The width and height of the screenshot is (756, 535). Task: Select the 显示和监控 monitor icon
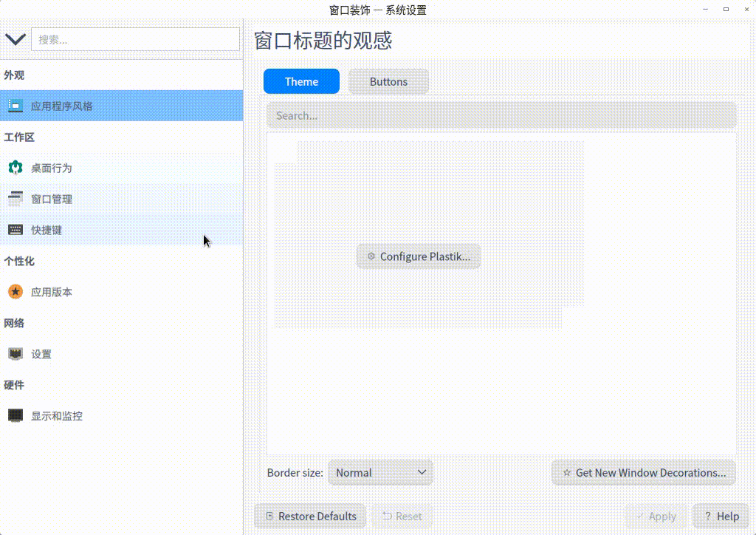pyautogui.click(x=15, y=415)
